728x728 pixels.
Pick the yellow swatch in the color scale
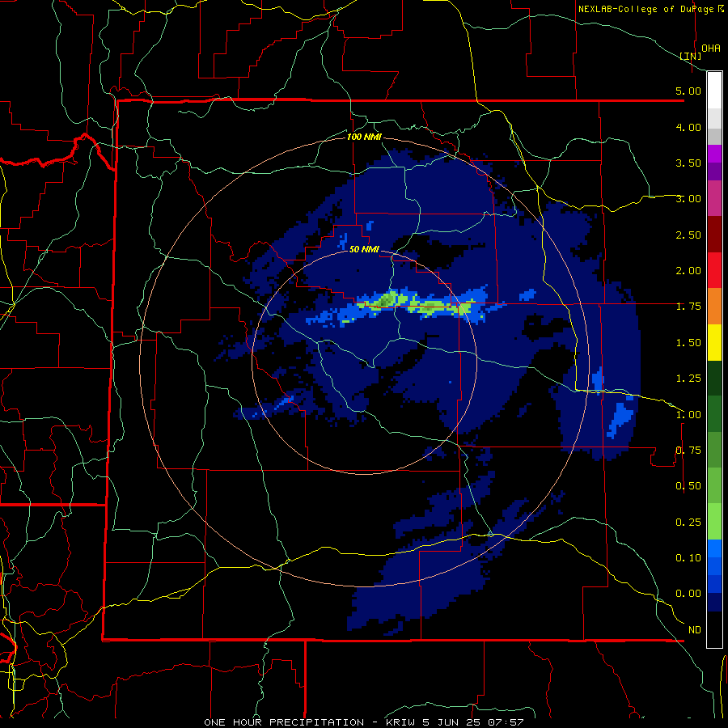714,343
